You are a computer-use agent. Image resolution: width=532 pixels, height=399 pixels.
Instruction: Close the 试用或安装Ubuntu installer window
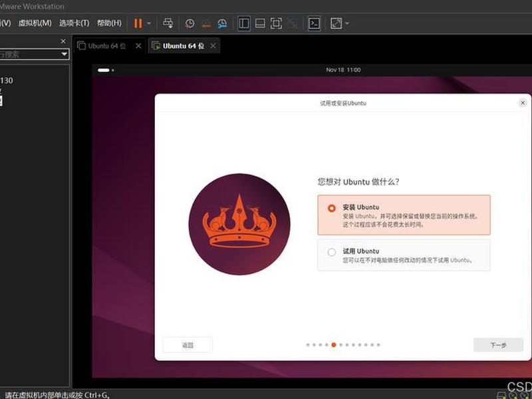(523, 103)
